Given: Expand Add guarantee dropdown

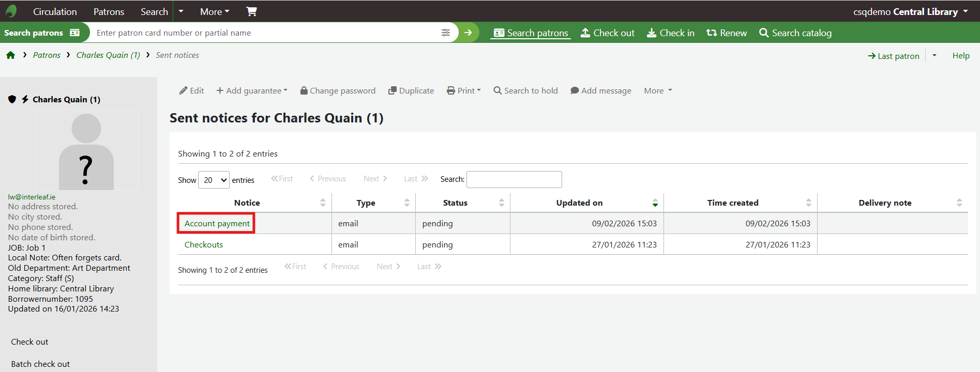Looking at the screenshot, I should pos(252,90).
